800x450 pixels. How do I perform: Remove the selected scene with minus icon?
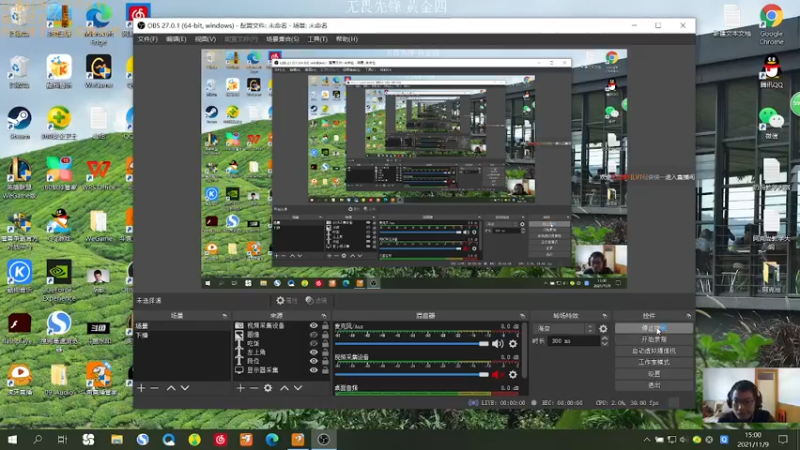pos(155,388)
